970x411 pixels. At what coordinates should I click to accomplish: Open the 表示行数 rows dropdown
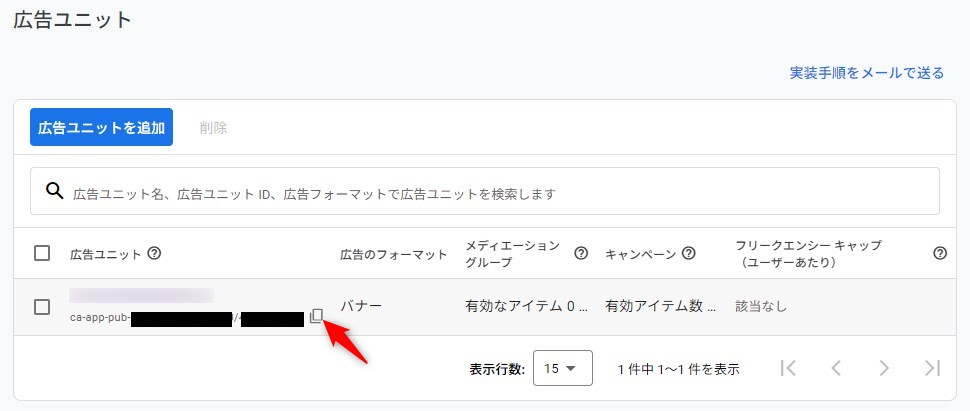[x=562, y=368]
